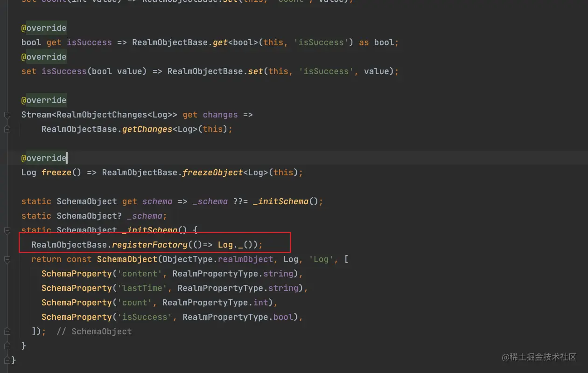This screenshot has height=373, width=588.
Task: Click the 'registerFactory' method call
Action: coord(150,245)
